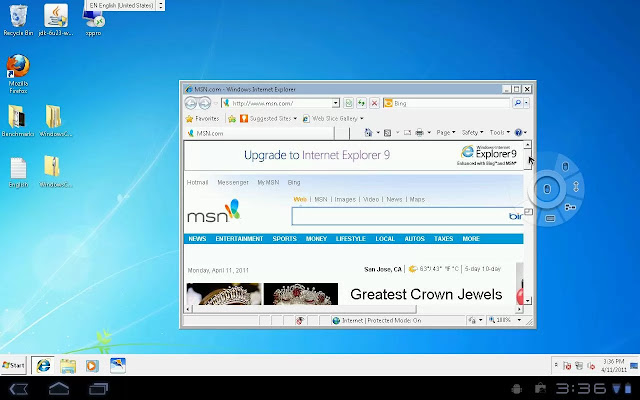The height and width of the screenshot is (400, 640).
Task: Open NEWS in MSN navigation bar
Action: [x=197, y=239]
